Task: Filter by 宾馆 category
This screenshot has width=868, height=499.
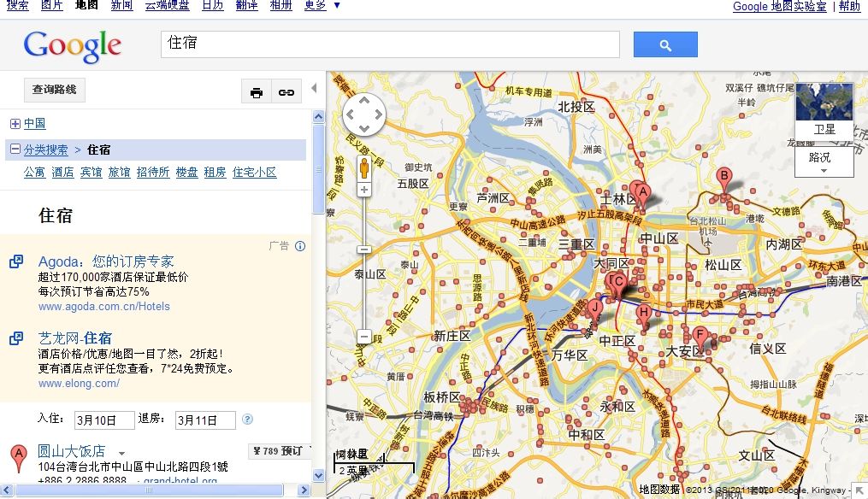Action: [x=92, y=172]
